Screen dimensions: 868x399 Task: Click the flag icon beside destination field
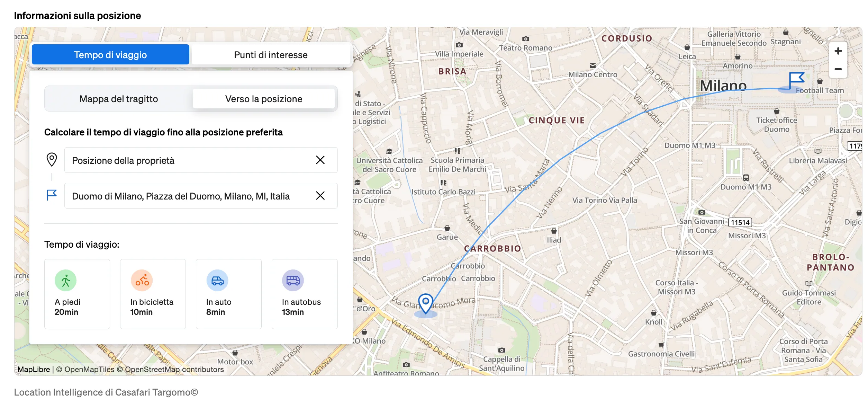52,195
